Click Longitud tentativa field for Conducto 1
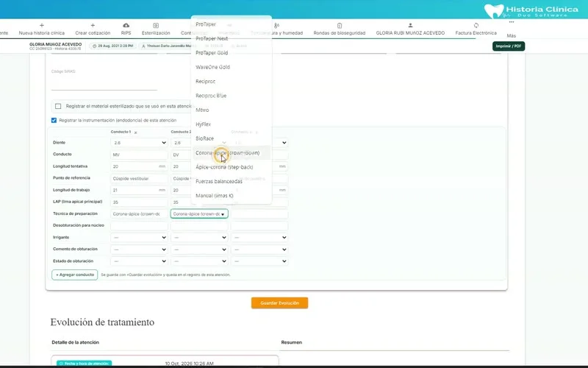 click(139, 166)
